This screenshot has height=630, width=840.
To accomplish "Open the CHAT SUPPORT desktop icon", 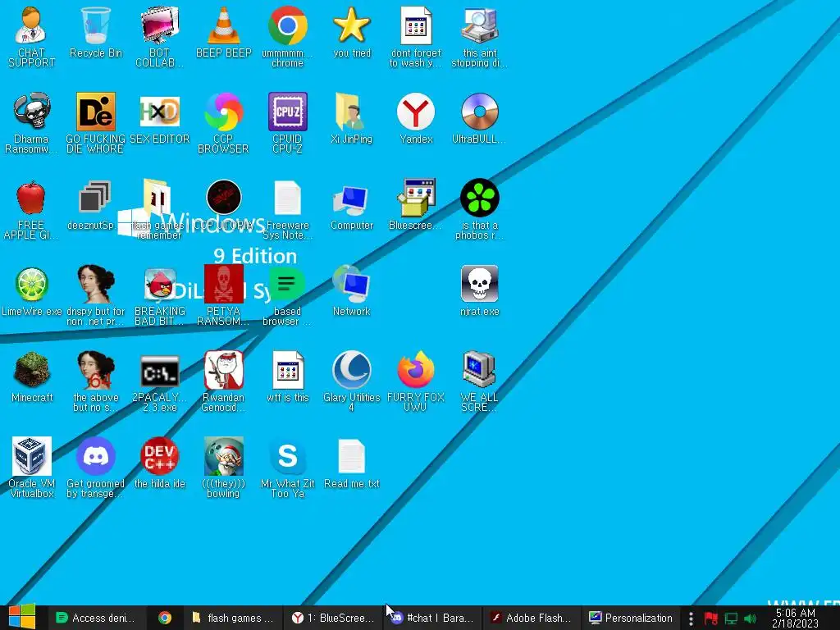I will [31, 36].
